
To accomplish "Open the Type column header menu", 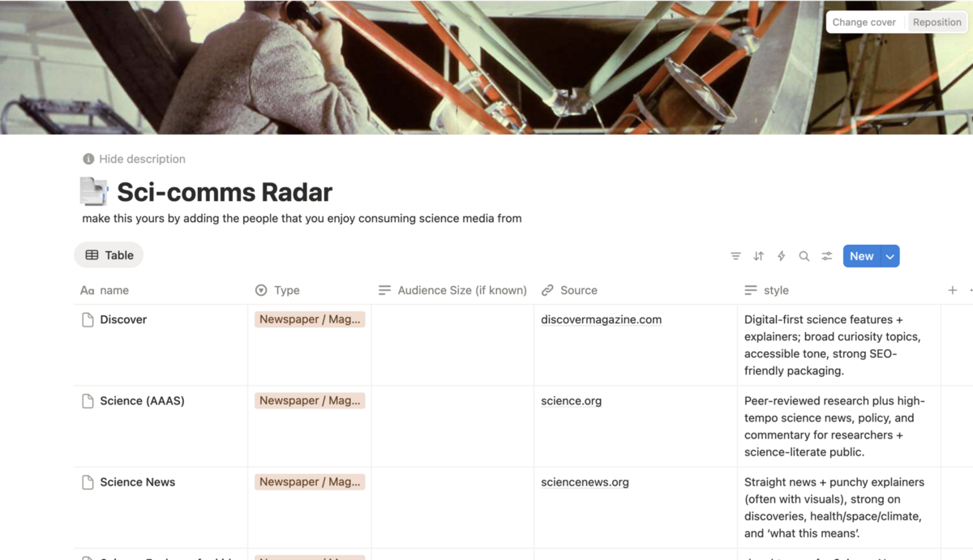I will click(280, 289).
